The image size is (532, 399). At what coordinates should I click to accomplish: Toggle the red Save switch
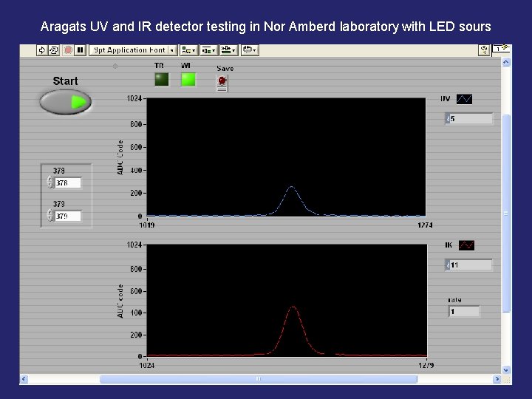[222, 83]
